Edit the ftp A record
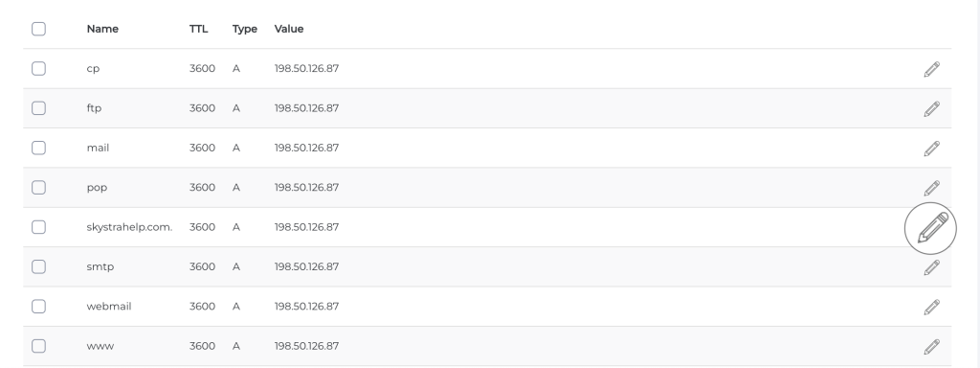980x368 pixels. (931, 109)
